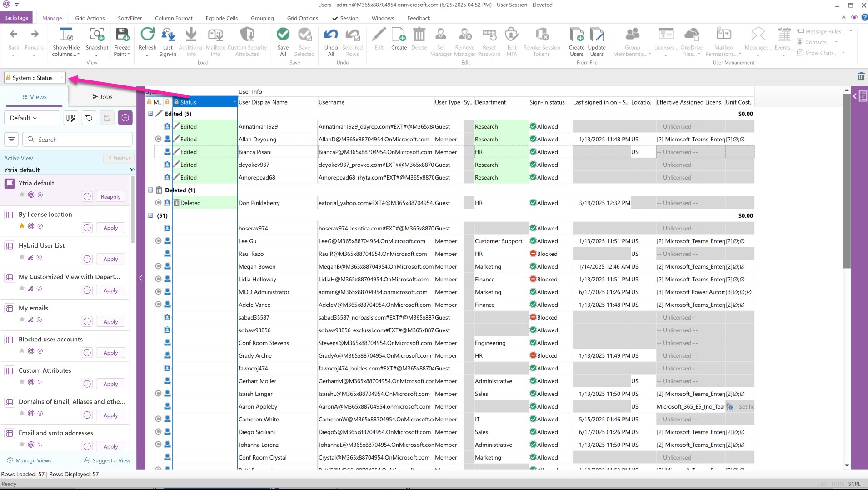The height and width of the screenshot is (490, 868).
Task: Click the Snapshot tool icon
Action: click(x=97, y=35)
